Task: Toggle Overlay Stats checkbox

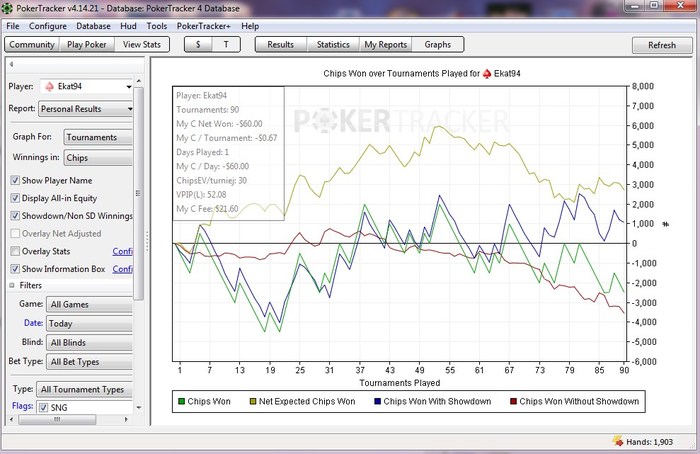Action: coord(15,251)
